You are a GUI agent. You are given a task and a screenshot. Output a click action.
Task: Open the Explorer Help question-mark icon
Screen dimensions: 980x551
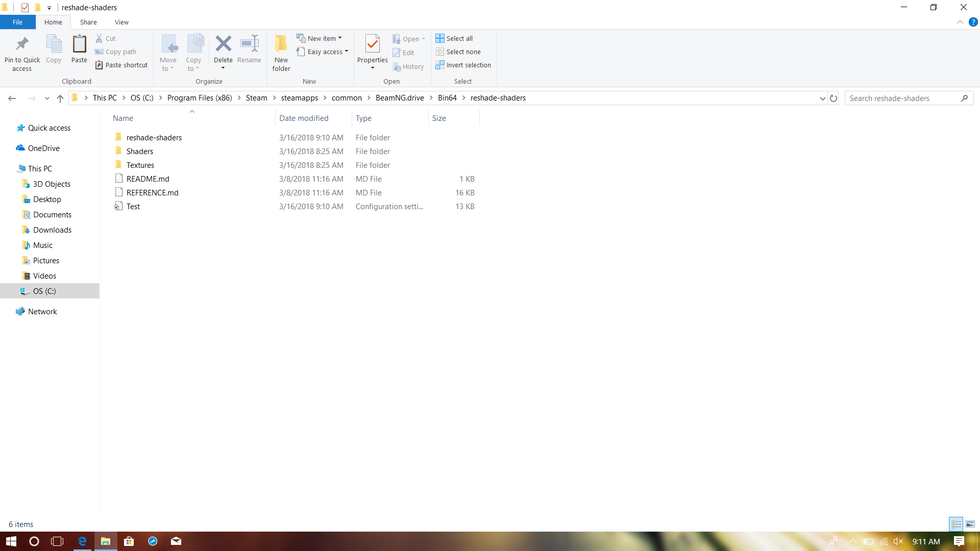[x=973, y=22]
